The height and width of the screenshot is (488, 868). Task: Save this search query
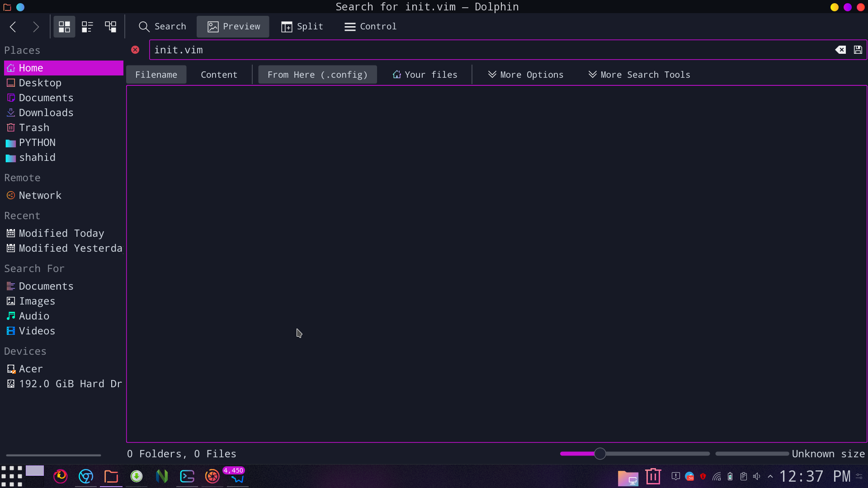click(858, 50)
